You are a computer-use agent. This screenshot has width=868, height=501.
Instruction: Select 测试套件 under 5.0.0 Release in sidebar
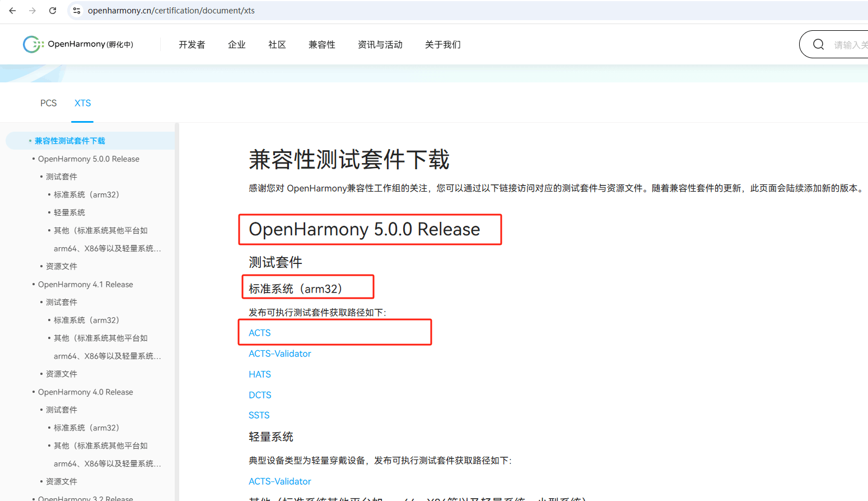(x=62, y=177)
